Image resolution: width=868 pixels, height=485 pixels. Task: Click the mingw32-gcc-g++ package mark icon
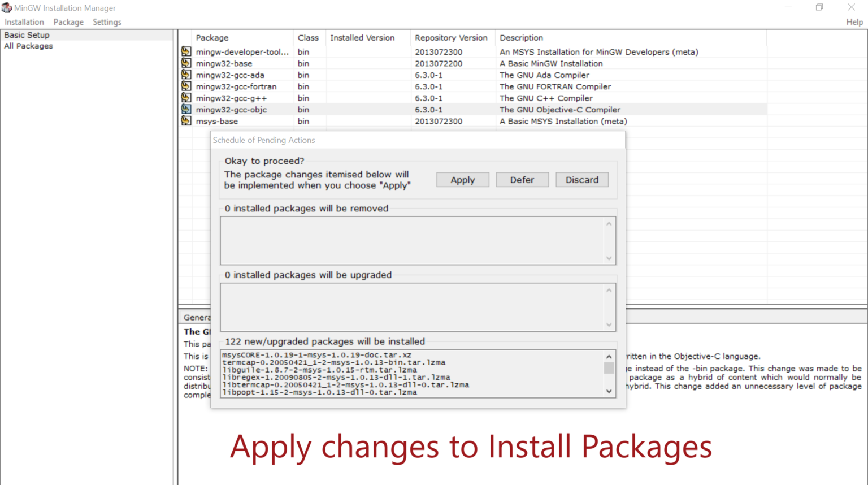pyautogui.click(x=186, y=98)
